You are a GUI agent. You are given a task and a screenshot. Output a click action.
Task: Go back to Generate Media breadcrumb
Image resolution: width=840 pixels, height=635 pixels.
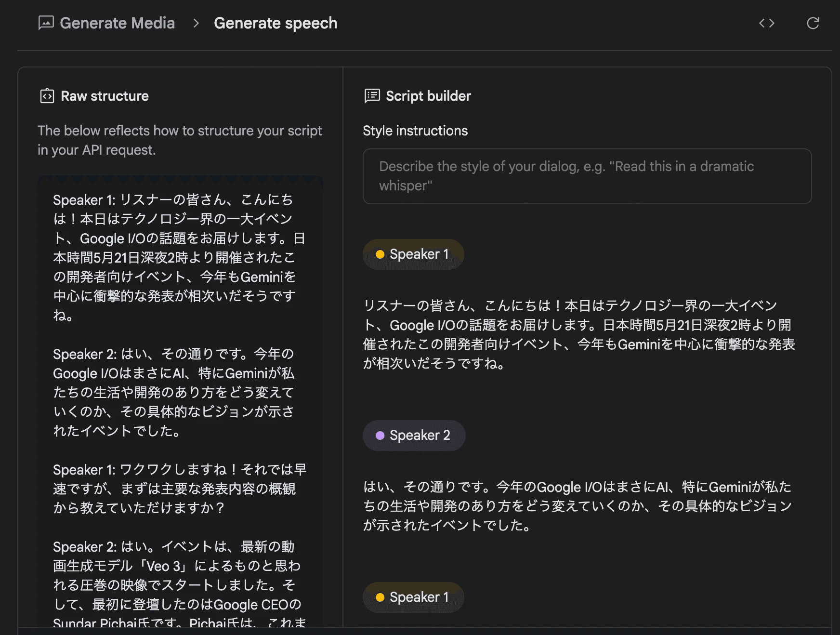pos(117,23)
